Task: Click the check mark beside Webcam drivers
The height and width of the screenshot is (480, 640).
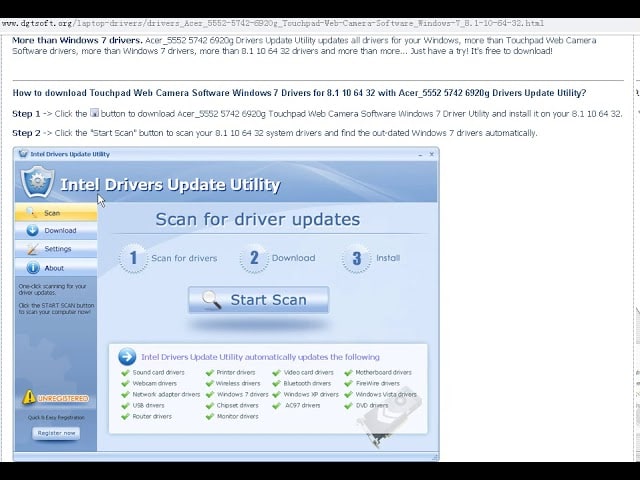Action: (125, 383)
